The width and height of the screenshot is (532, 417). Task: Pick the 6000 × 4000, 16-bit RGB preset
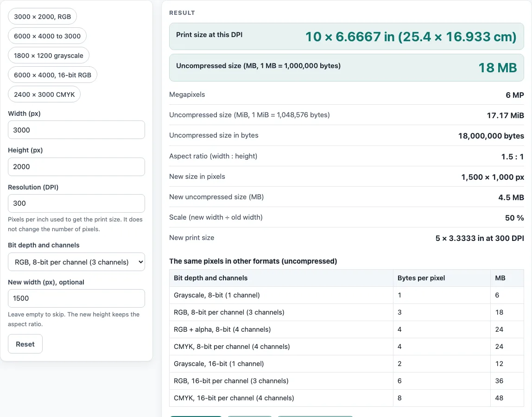tap(52, 75)
